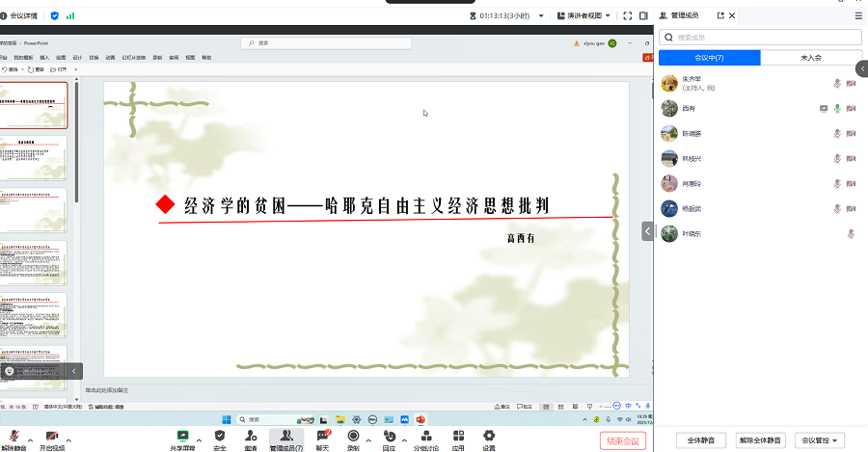Toggle the green microphone for member 西有
This screenshot has height=452, width=868.
pyautogui.click(x=837, y=109)
